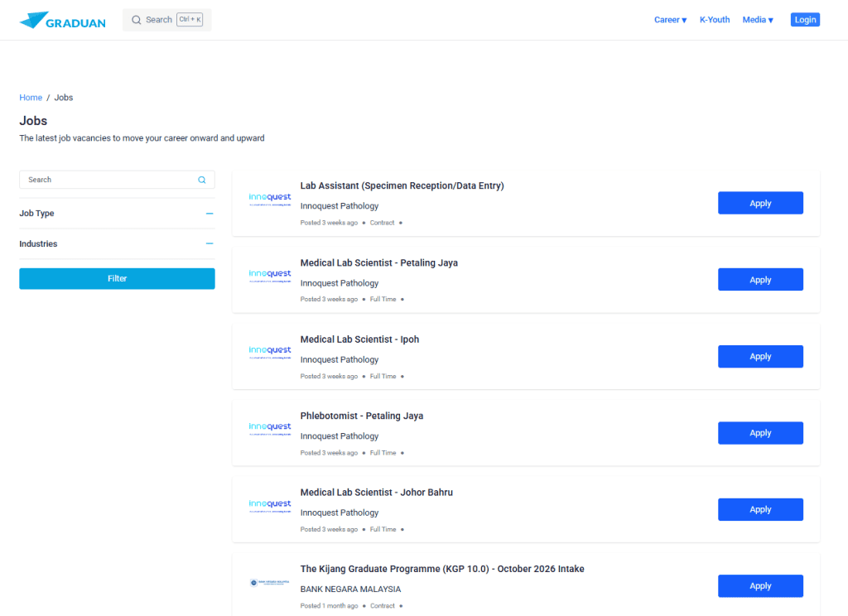Apply for the Lab Assistant position

click(x=760, y=204)
